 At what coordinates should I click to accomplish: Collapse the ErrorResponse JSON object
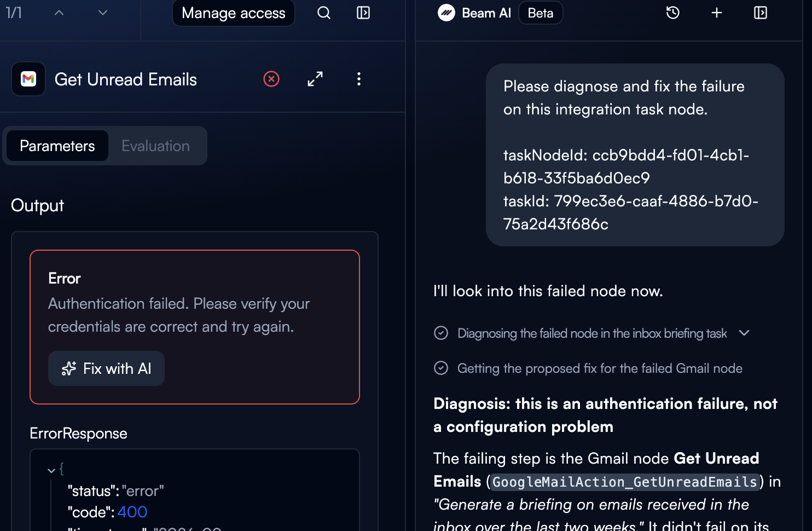click(51, 470)
